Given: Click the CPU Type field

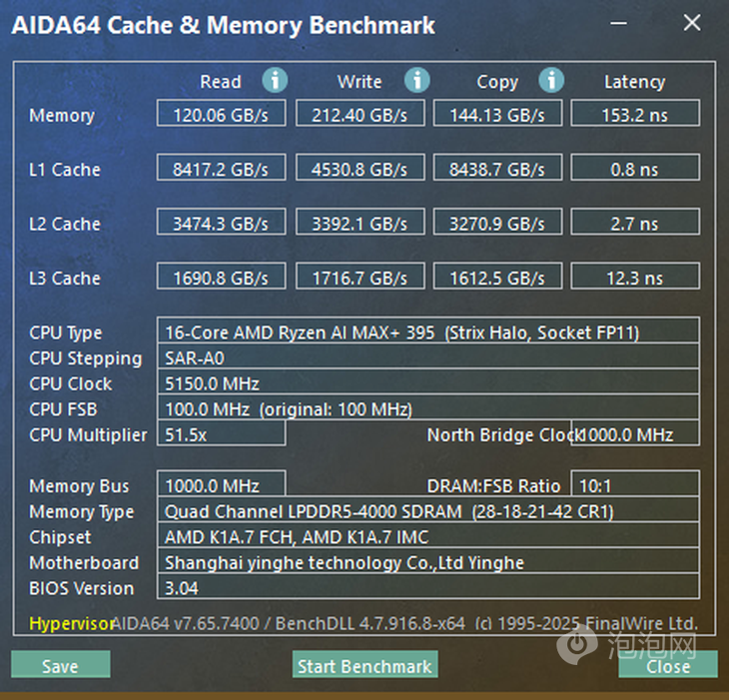Looking at the screenshot, I should pos(429,333).
